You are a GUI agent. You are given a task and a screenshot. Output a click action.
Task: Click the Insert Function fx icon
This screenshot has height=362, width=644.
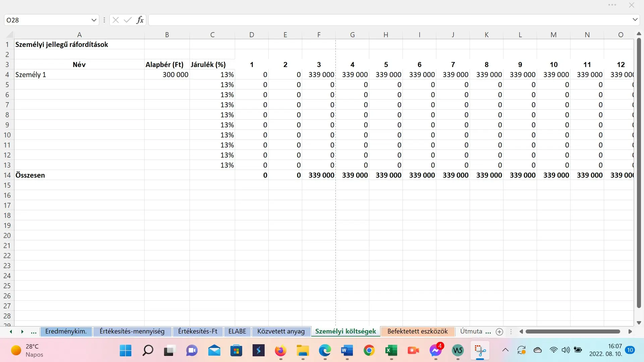[140, 20]
